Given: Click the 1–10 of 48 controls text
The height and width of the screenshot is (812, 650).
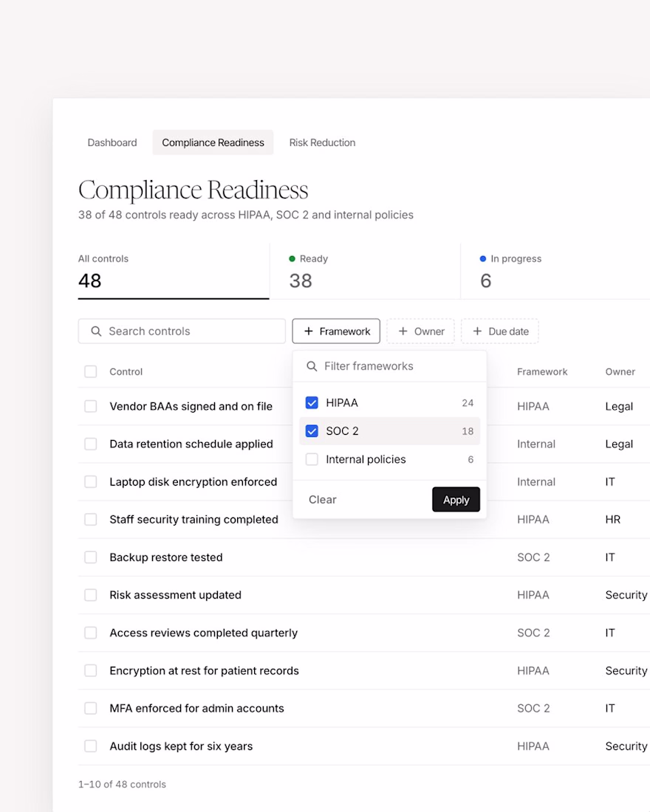Looking at the screenshot, I should tap(123, 784).
